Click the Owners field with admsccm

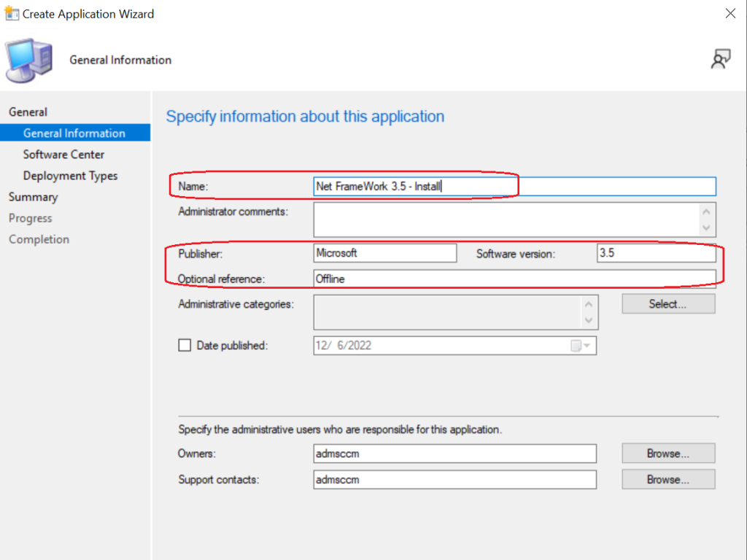455,454
